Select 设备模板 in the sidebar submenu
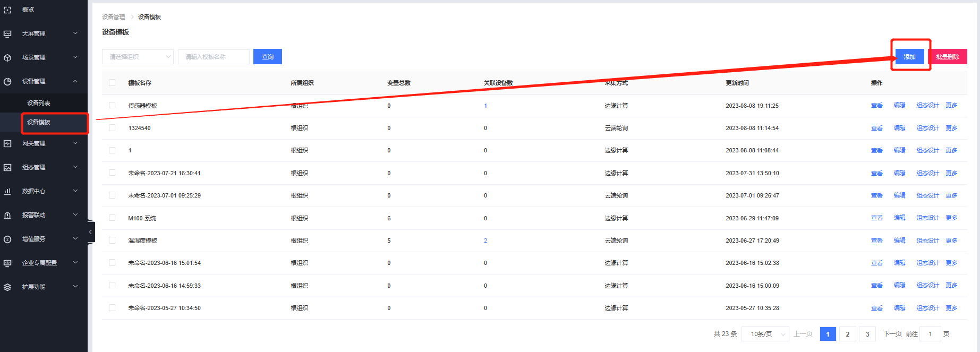980x352 pixels. pyautogui.click(x=39, y=122)
